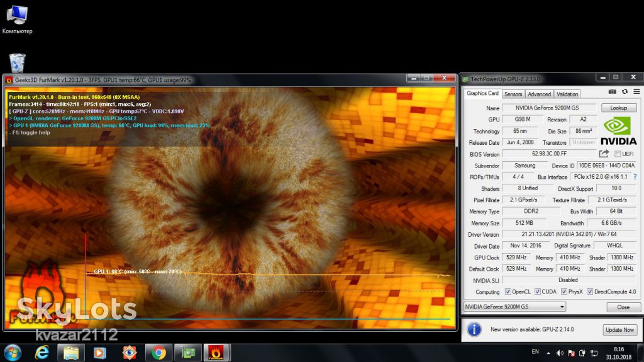Click the Name field NVIDIA GeForce 9200M GS
644x362 pixels.
pyautogui.click(x=549, y=108)
